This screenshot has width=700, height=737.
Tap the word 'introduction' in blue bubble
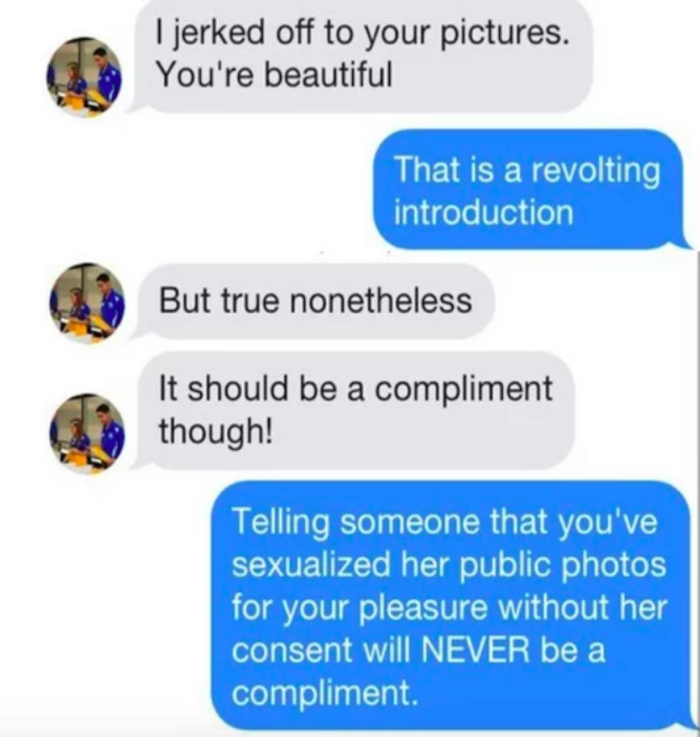click(x=484, y=212)
